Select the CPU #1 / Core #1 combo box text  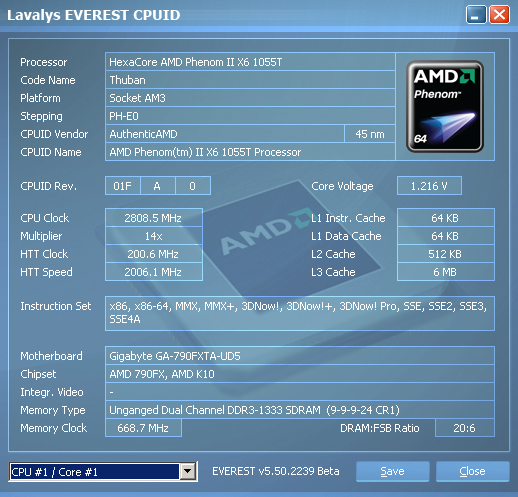(x=95, y=472)
